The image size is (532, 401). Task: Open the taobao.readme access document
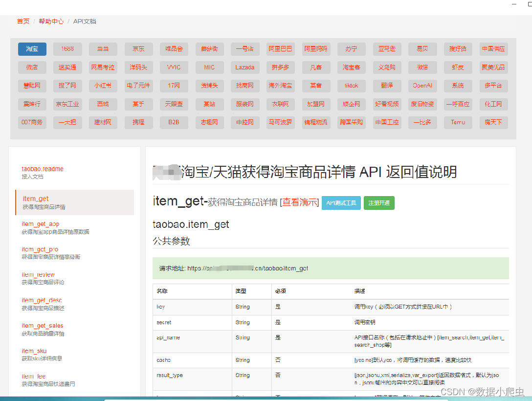pyautogui.click(x=42, y=169)
